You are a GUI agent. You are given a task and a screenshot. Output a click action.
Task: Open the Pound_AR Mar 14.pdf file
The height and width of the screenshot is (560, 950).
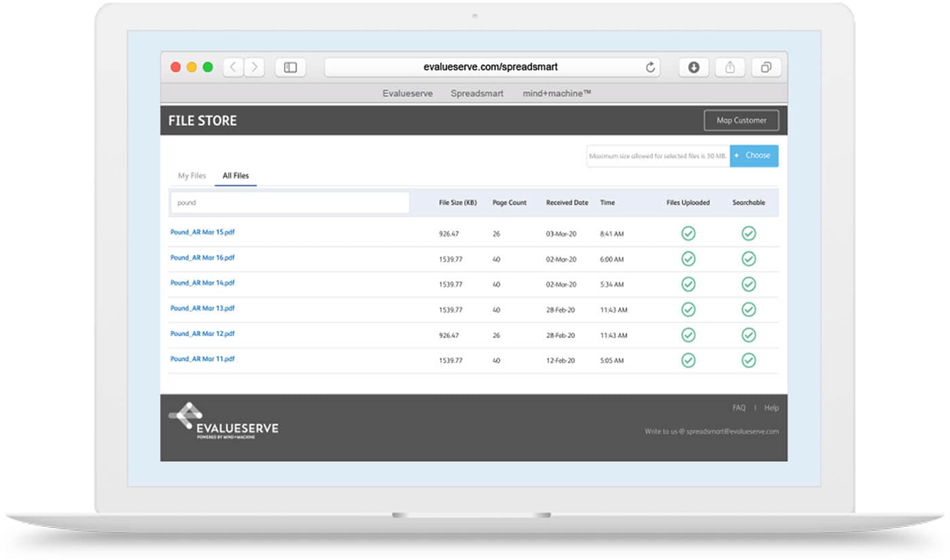(202, 283)
